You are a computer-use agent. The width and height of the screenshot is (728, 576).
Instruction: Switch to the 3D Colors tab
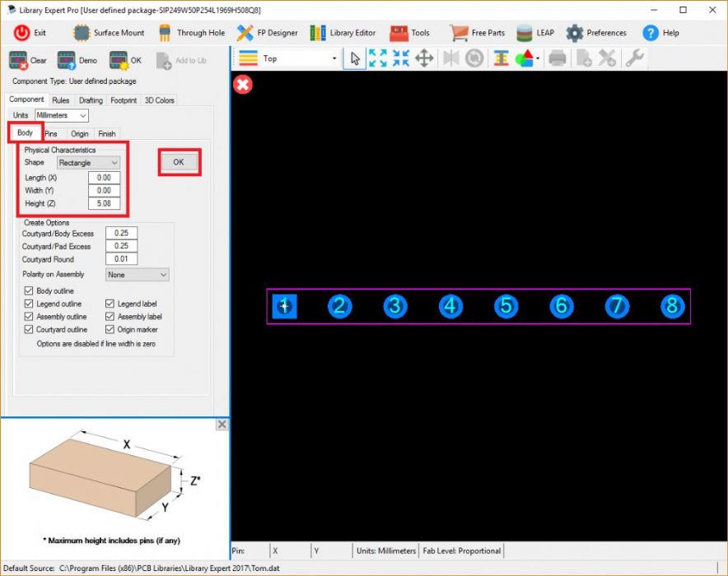coord(159,100)
